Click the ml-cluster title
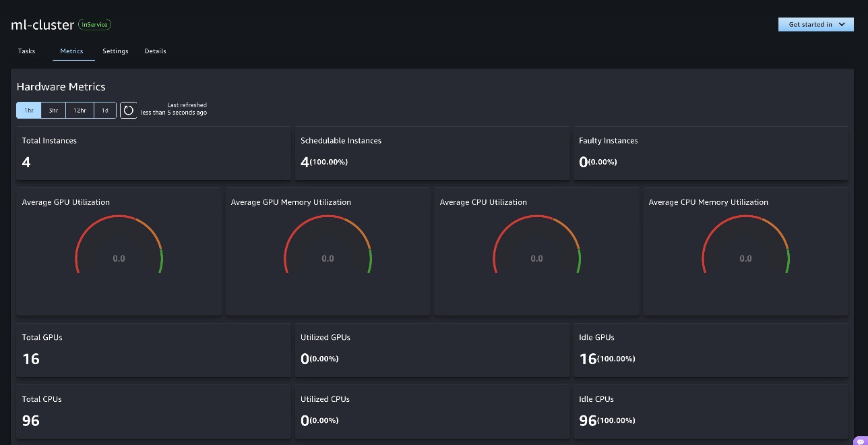 [x=42, y=24]
